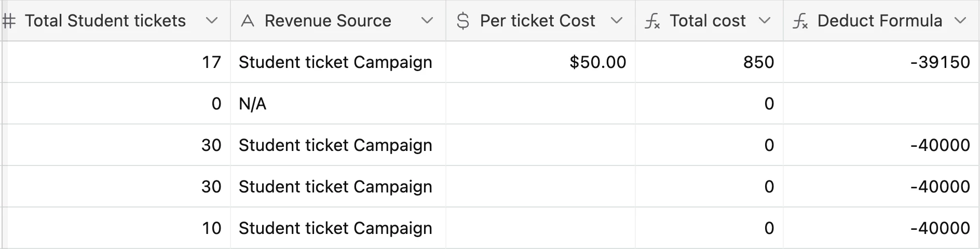980x249 pixels.
Task: Open the Total Student tickets column dropdown
Action: pos(211,21)
